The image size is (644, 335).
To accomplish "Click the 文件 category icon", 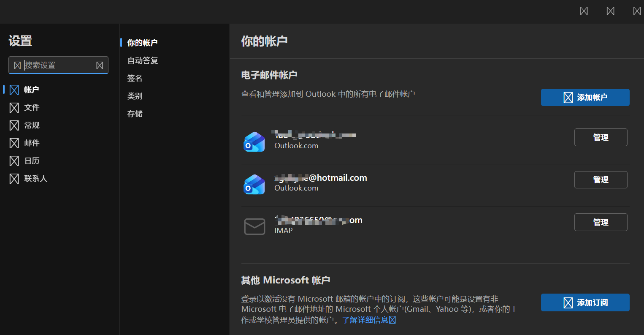I will (x=14, y=107).
